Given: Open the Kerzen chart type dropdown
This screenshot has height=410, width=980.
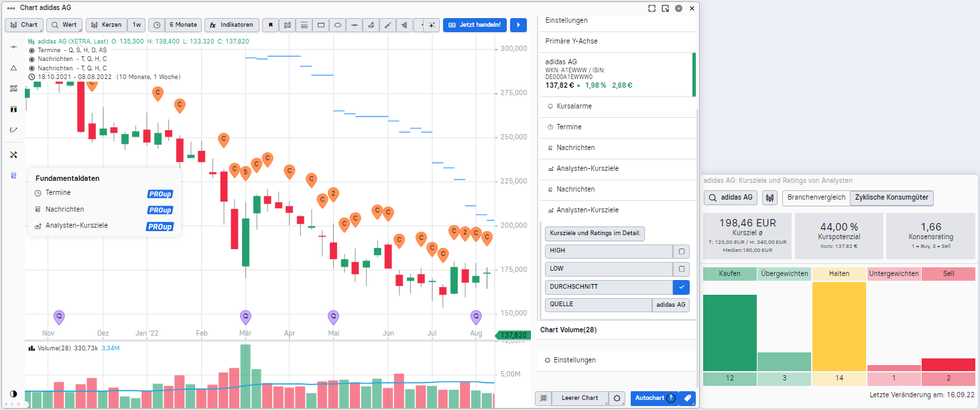Looking at the screenshot, I should pyautogui.click(x=106, y=25).
